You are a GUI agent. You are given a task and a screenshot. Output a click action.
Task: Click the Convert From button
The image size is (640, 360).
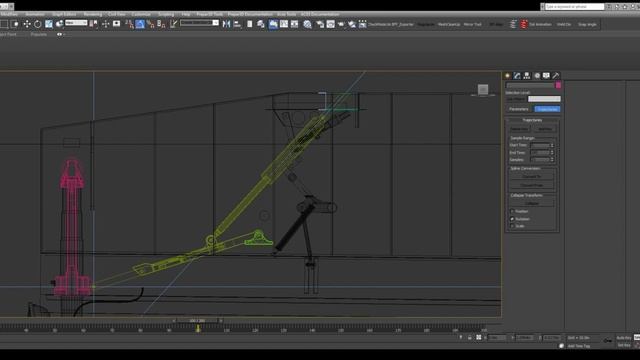531,185
